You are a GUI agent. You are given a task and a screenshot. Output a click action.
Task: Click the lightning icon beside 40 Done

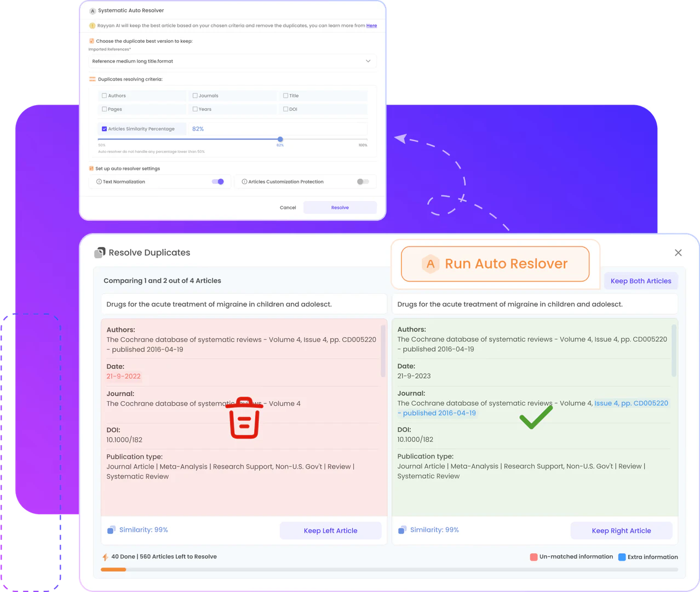tap(105, 557)
